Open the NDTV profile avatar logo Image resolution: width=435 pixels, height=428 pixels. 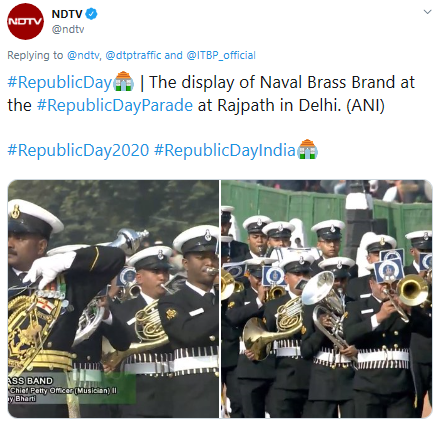(25, 22)
